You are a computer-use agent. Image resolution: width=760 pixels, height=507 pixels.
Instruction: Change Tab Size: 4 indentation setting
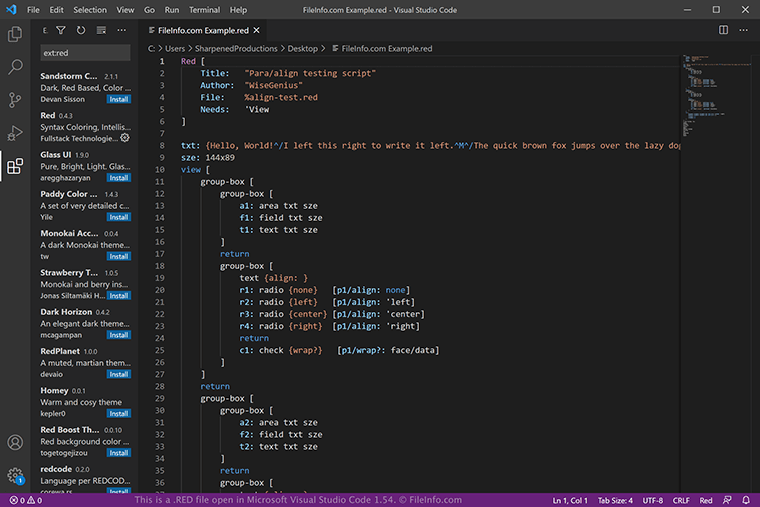click(615, 500)
